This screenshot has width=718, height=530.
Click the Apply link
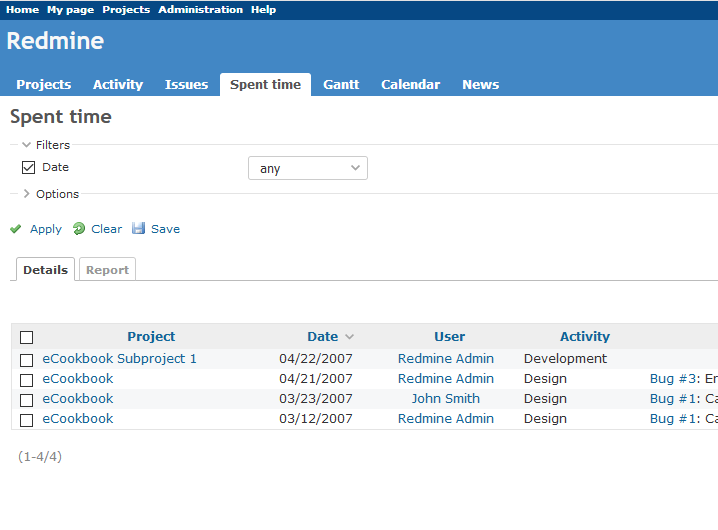(46, 229)
